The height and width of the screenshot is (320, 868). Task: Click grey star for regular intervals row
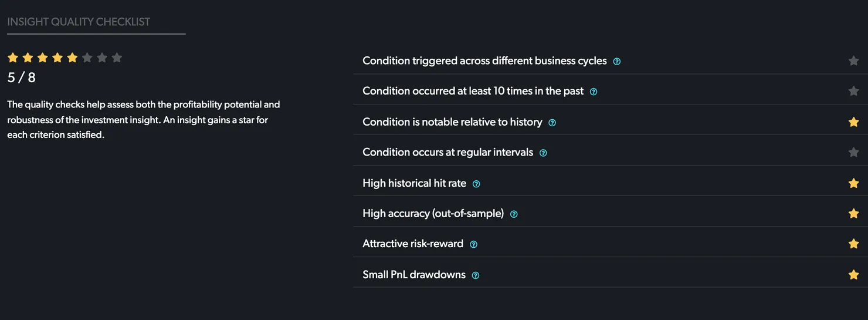[853, 152]
